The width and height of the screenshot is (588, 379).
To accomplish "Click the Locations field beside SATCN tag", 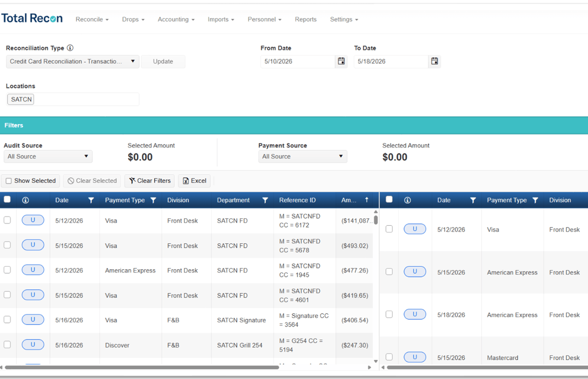I will click(86, 99).
